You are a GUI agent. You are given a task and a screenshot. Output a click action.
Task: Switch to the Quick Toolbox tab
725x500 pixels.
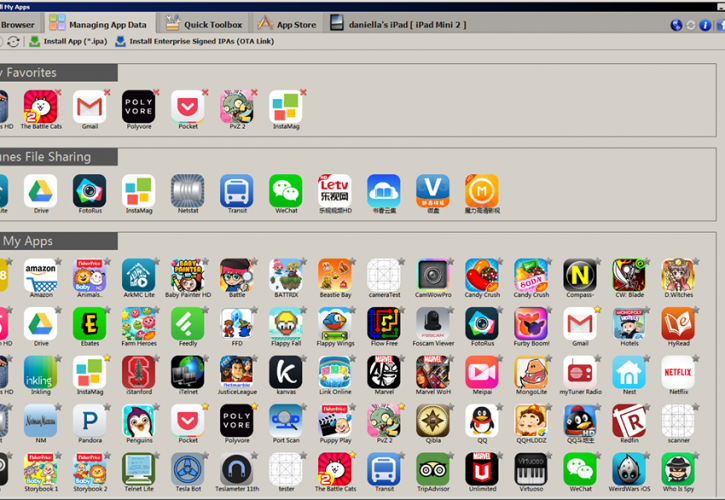(x=204, y=24)
